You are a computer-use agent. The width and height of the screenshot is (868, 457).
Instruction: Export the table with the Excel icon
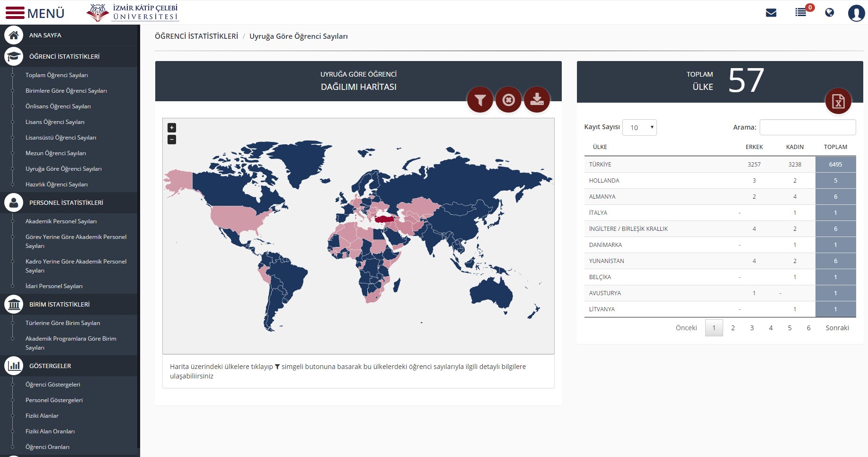tap(838, 101)
